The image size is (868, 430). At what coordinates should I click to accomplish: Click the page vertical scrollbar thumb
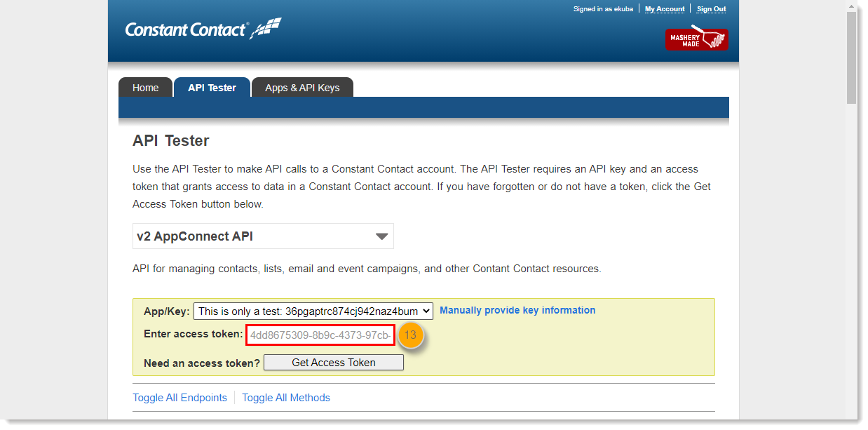851,58
